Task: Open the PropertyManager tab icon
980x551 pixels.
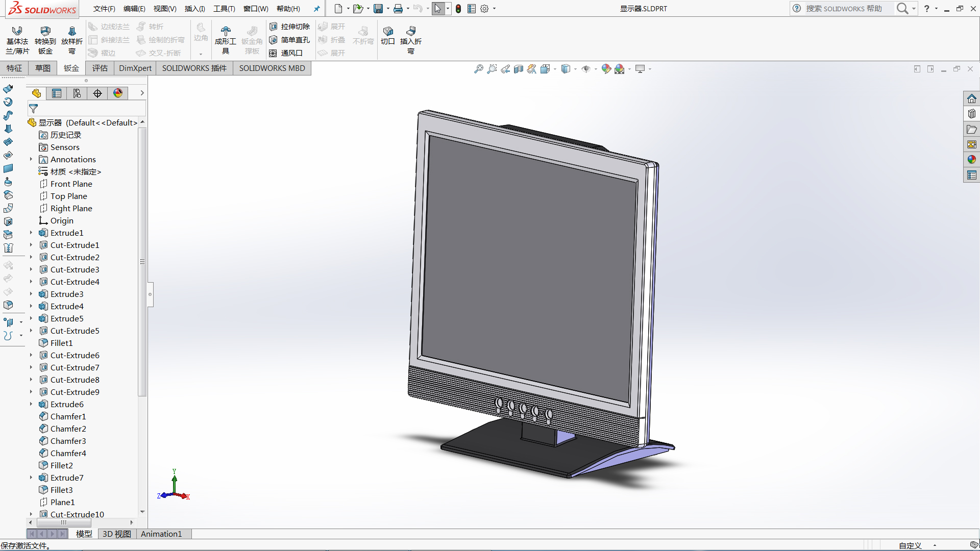Action: pos(57,93)
